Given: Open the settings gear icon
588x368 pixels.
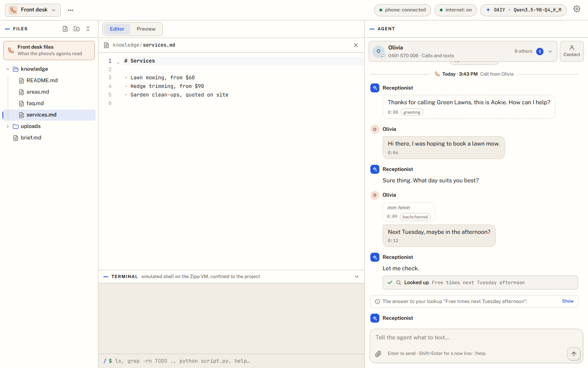Looking at the screenshot, I should point(577,9).
